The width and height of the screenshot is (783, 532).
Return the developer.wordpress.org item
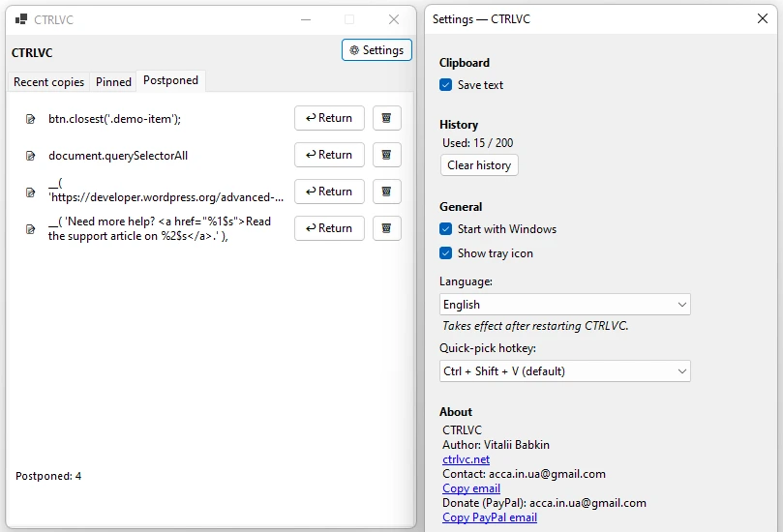pos(329,192)
